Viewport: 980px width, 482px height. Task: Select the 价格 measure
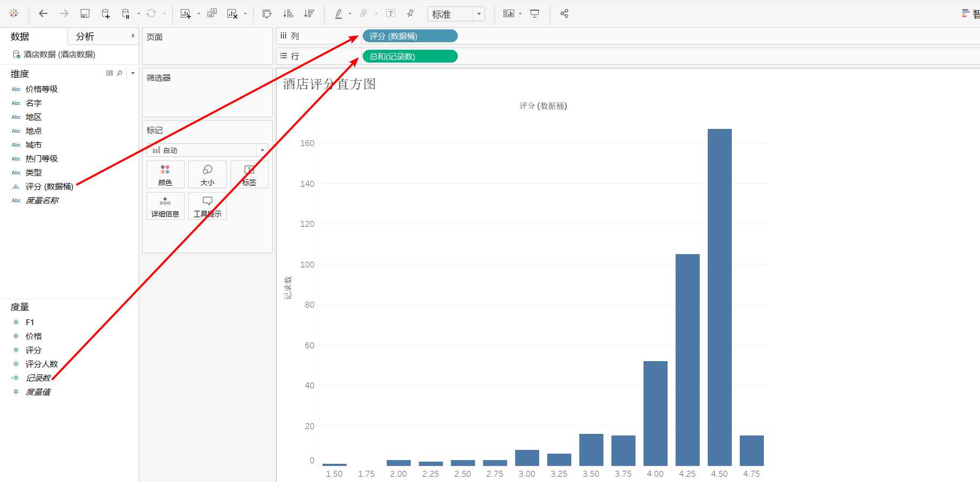[x=34, y=336]
